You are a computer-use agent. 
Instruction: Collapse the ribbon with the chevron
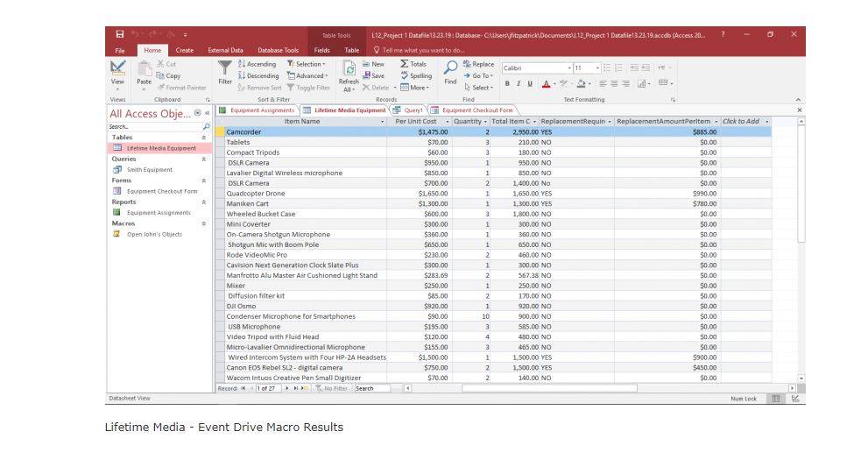coord(798,100)
